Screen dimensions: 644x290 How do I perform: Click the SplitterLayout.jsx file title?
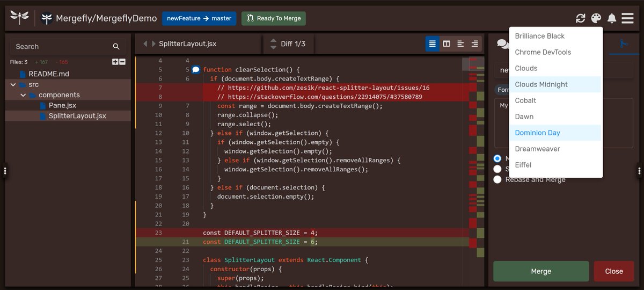coord(187,44)
